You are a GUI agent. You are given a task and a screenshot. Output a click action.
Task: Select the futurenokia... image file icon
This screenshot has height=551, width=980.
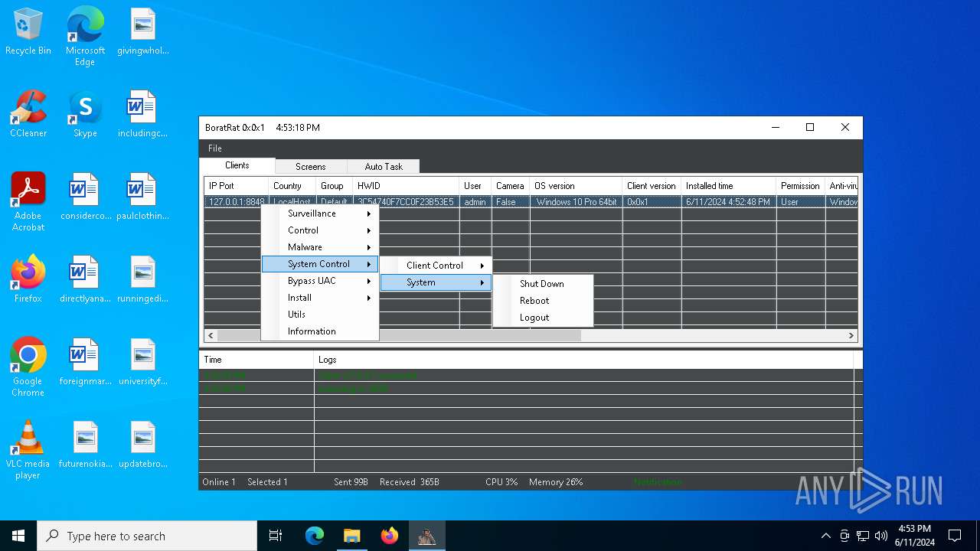[x=85, y=445]
